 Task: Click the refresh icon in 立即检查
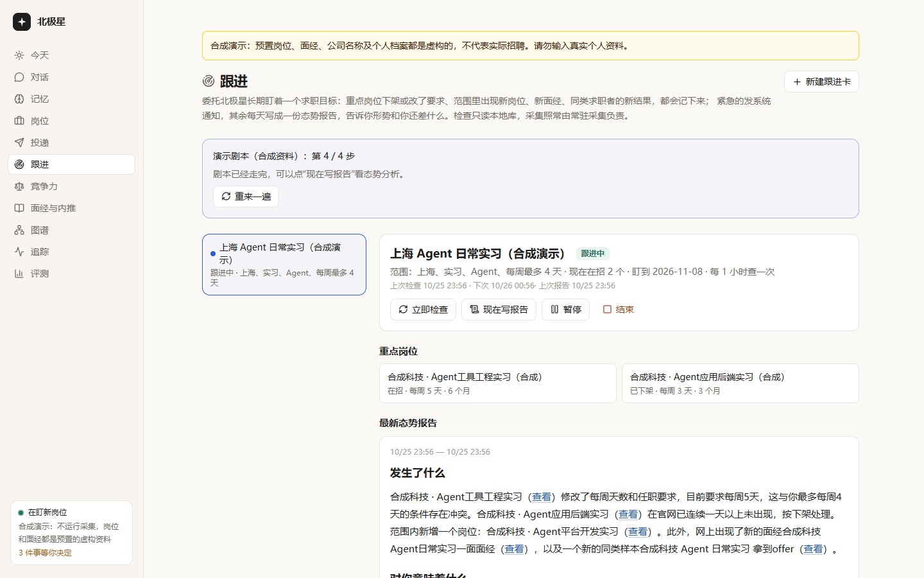[x=403, y=310]
